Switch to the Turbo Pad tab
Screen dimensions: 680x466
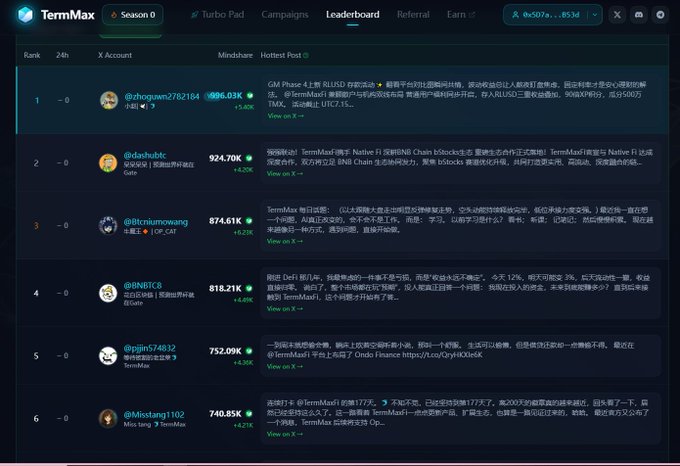click(x=218, y=15)
